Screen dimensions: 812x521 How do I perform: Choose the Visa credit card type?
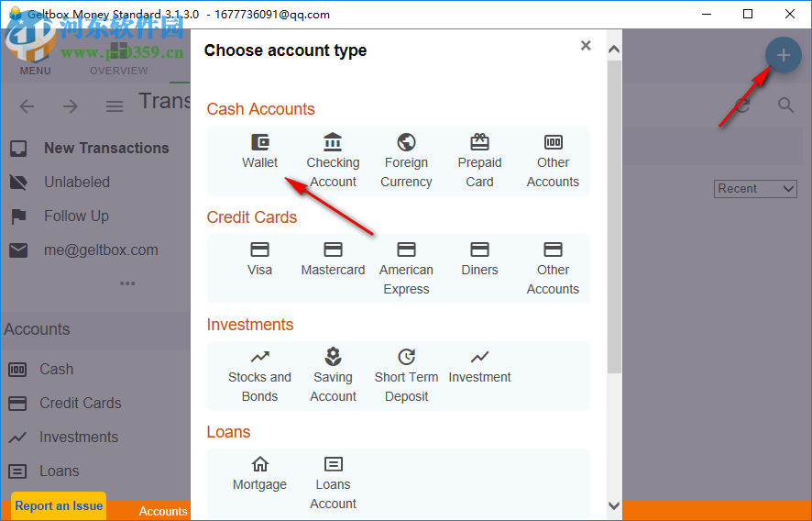click(259, 260)
